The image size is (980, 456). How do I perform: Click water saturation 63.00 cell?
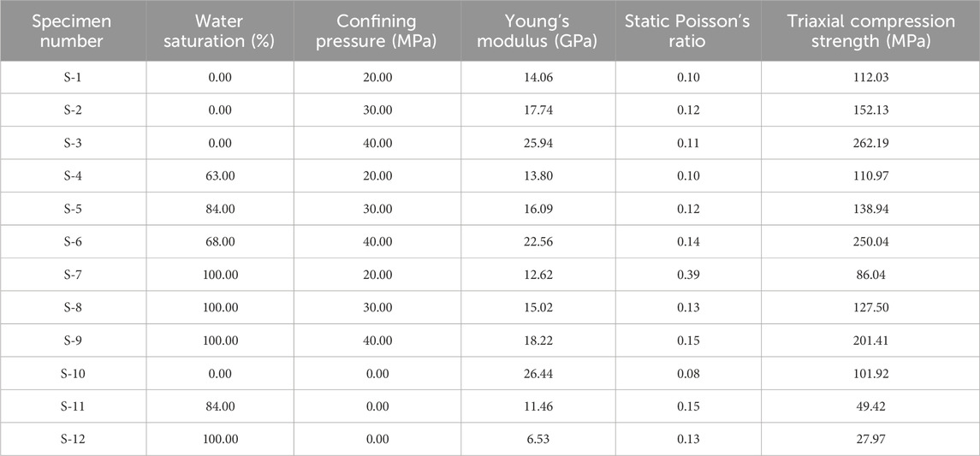(x=220, y=176)
